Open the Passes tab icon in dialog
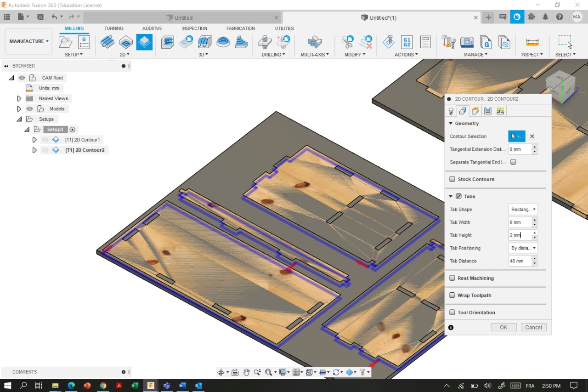 click(x=487, y=111)
